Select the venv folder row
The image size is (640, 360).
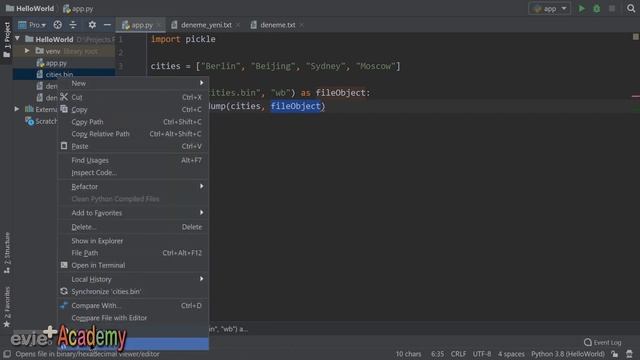point(64,51)
